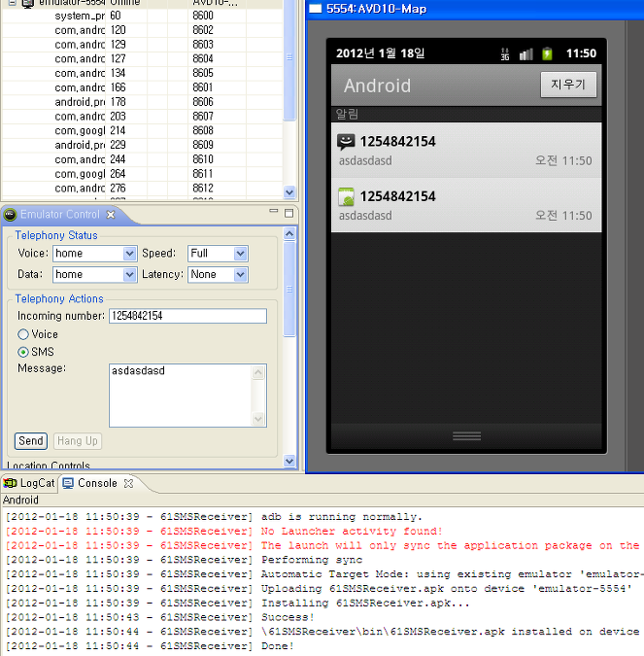This screenshot has width=644, height=656.
Task: Click the Send button
Action: [x=31, y=441]
